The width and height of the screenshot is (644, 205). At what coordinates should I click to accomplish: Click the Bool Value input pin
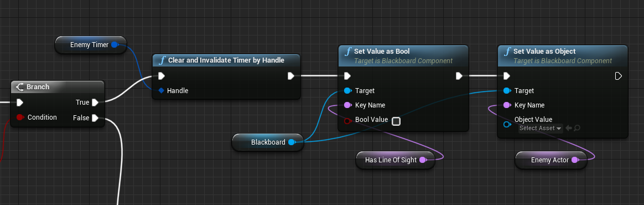pos(347,121)
